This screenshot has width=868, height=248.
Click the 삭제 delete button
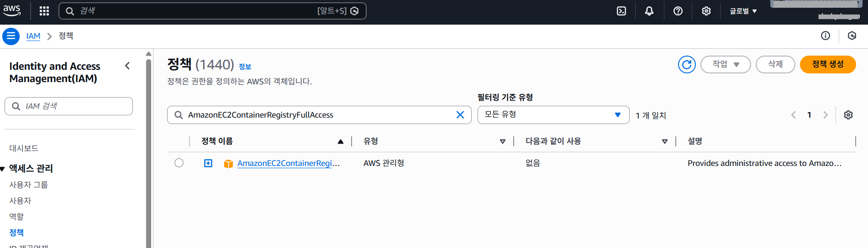[775, 64]
